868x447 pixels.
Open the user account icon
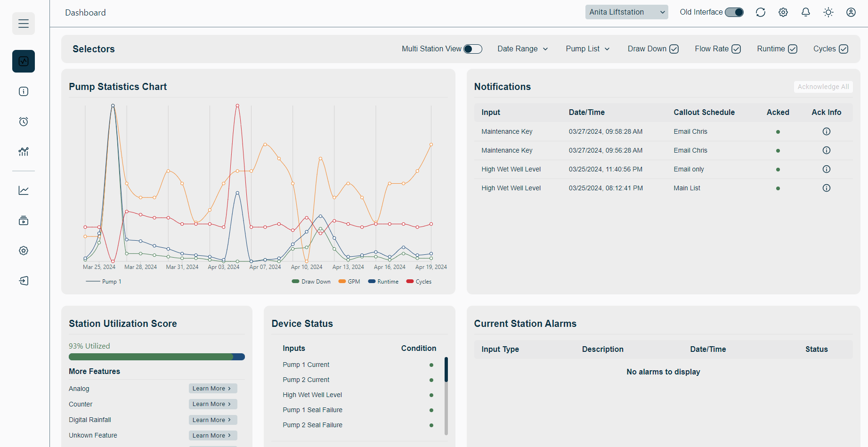tap(851, 12)
